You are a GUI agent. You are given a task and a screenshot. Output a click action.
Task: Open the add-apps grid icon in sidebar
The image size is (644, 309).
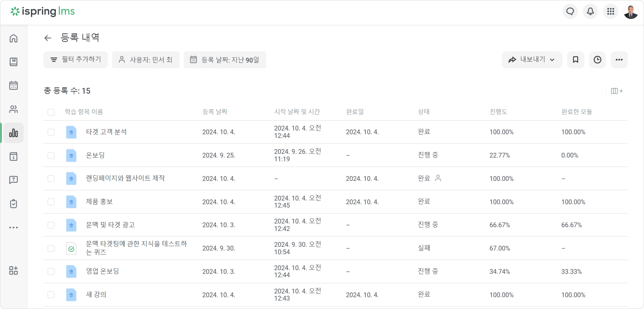click(14, 270)
